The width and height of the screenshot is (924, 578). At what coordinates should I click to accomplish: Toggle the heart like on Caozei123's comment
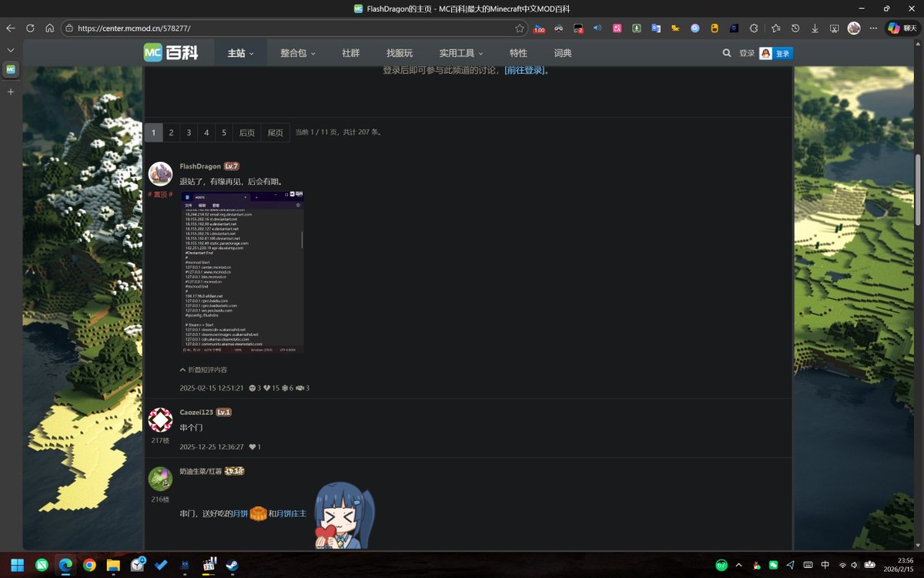tap(253, 446)
